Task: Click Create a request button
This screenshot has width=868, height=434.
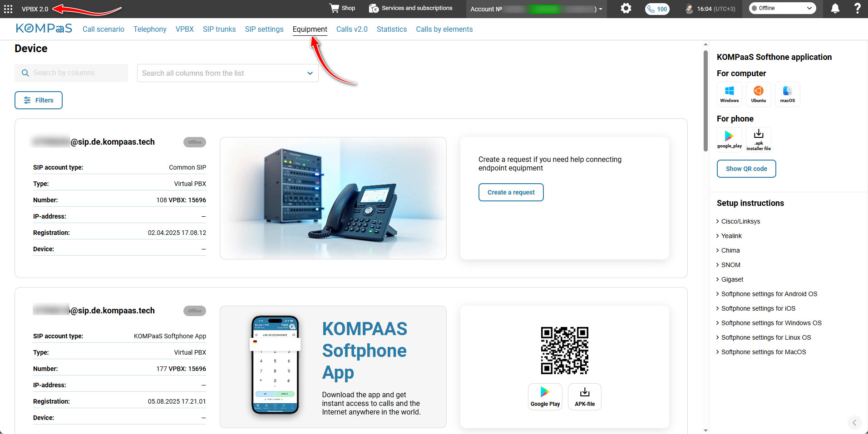Action: point(511,192)
